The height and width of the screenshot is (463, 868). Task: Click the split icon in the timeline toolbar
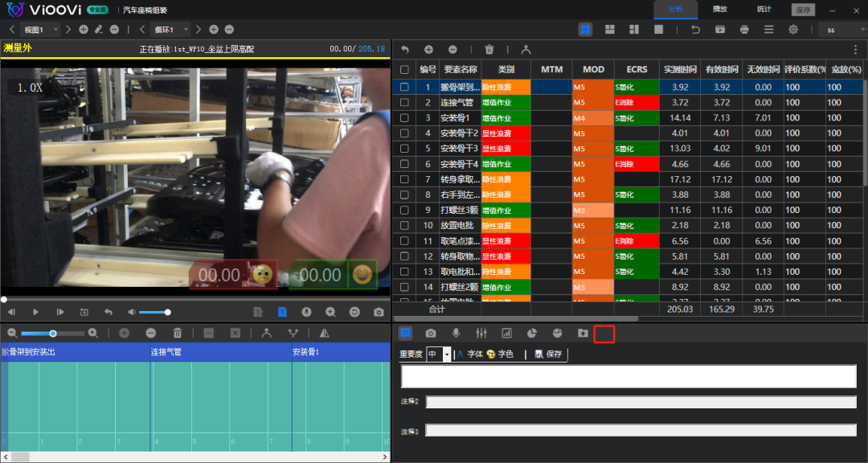(x=293, y=333)
